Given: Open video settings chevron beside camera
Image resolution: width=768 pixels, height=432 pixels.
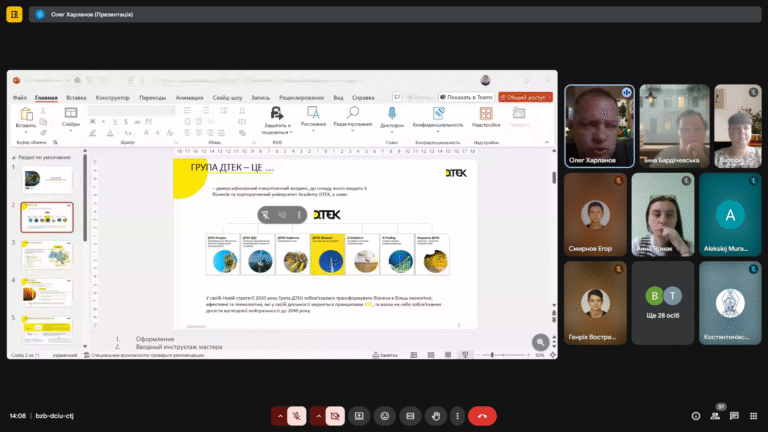Looking at the screenshot, I should coord(318,416).
